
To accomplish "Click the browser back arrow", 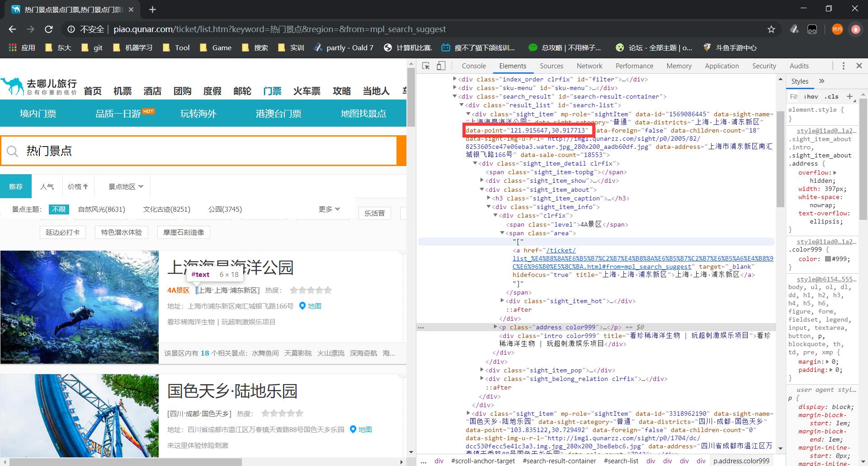I will pos(12,29).
